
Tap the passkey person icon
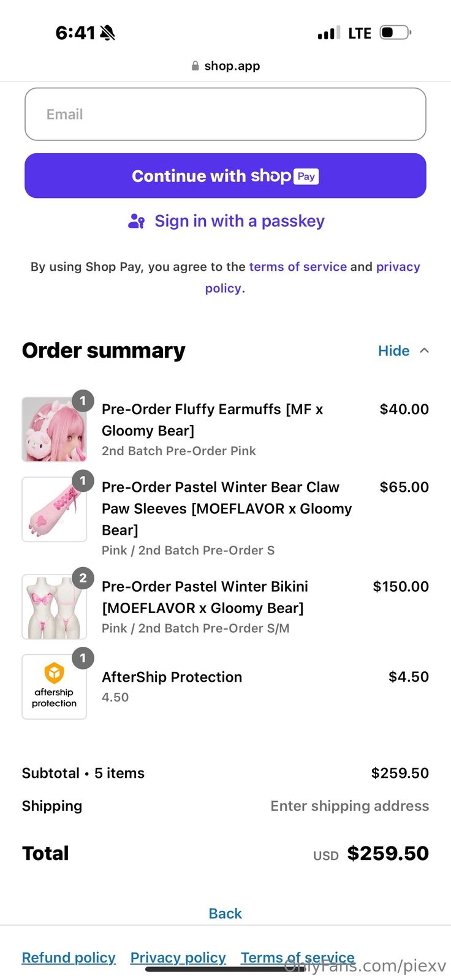coord(136,221)
